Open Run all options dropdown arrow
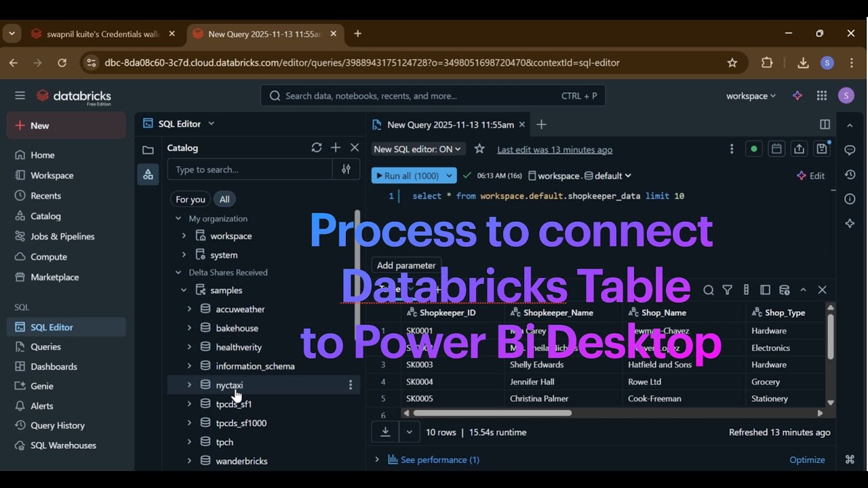Viewport: 868px width, 488px height. click(449, 176)
